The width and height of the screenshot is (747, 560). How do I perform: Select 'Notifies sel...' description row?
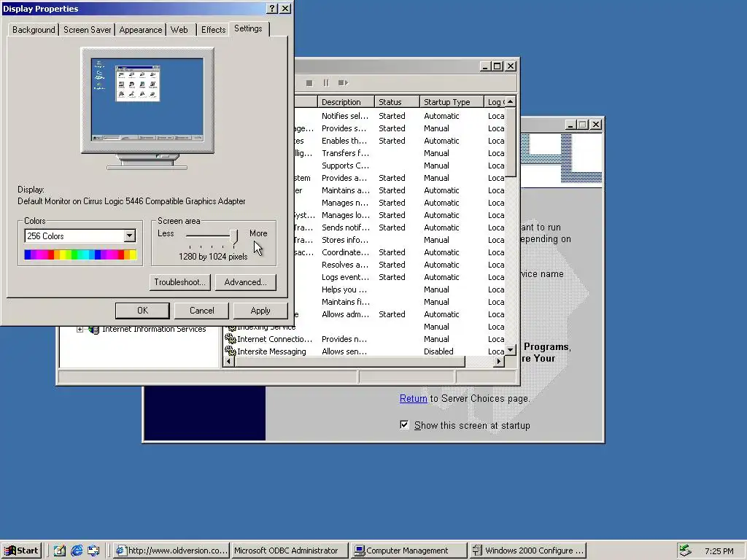tap(344, 116)
